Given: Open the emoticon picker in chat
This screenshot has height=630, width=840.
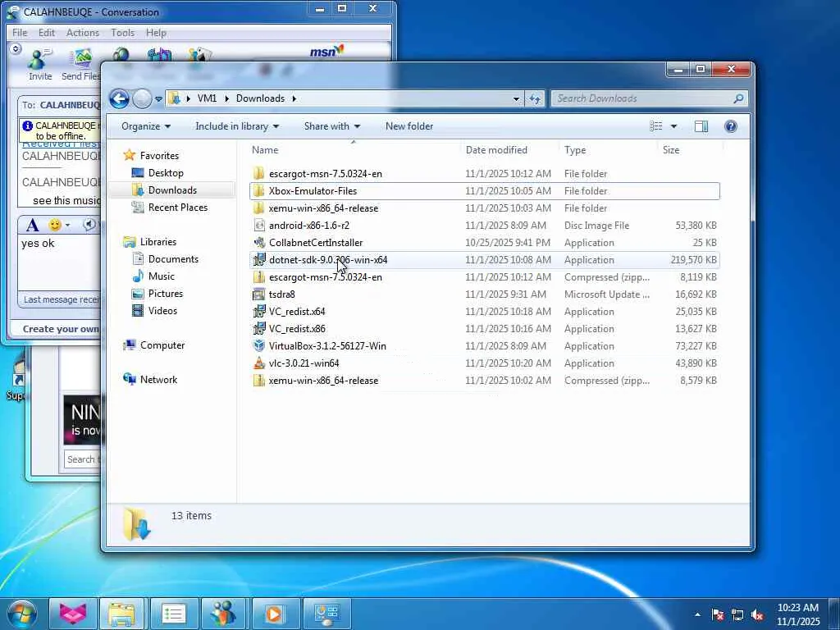Looking at the screenshot, I should 55,225.
